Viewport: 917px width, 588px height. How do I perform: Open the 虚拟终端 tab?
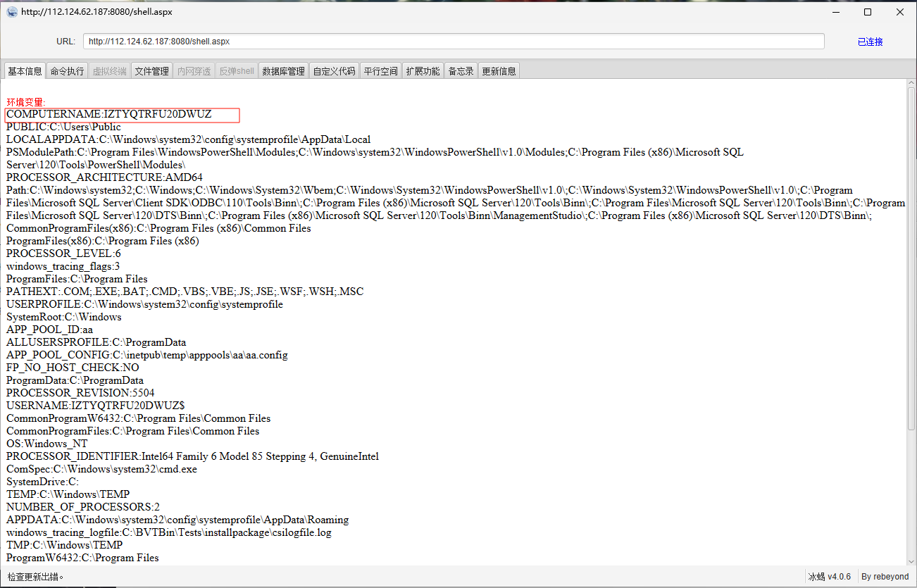pos(110,71)
